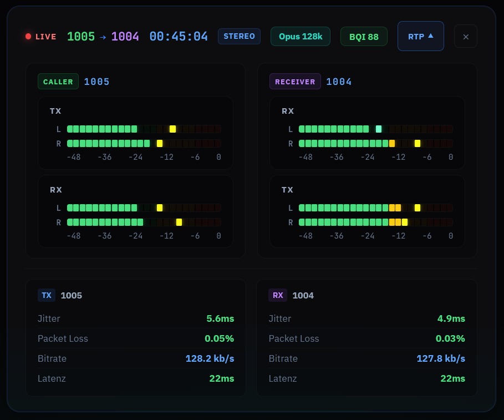Viewport: 504px width, 420px height.
Task: Click the Opus 128k codec badge
Action: tap(300, 36)
